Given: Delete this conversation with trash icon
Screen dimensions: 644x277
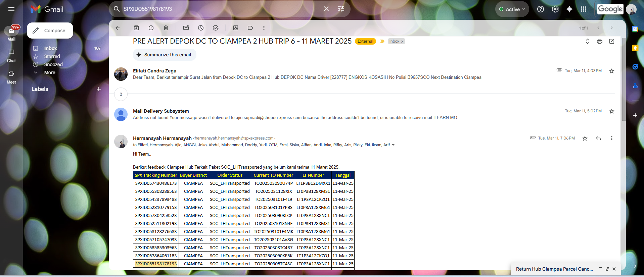Looking at the screenshot, I should pyautogui.click(x=166, y=28).
